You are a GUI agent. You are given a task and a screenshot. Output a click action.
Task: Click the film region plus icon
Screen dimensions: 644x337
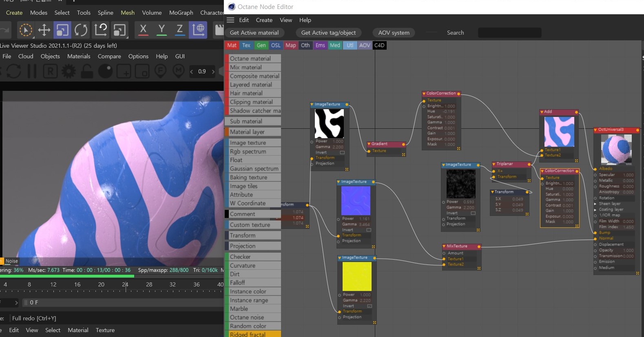(x=124, y=71)
